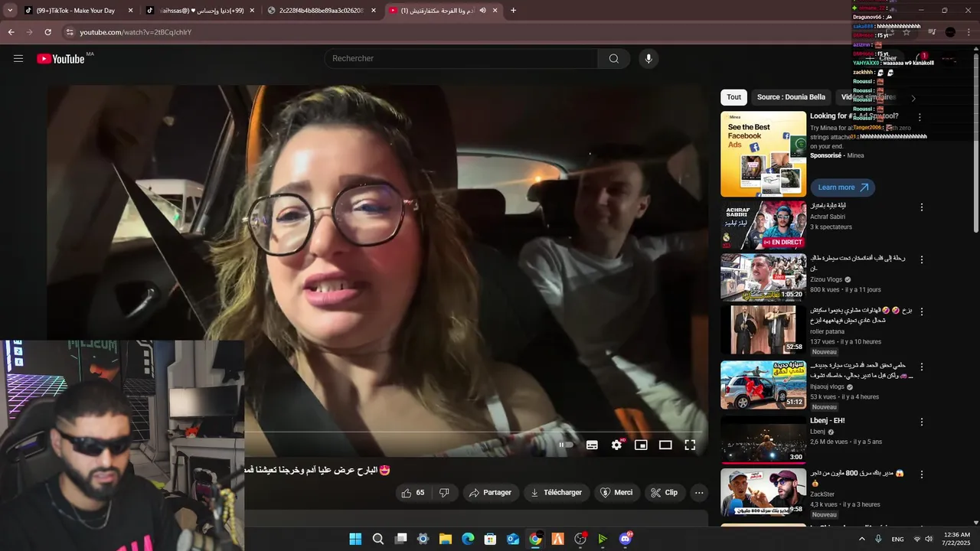Open options for Zizou Vlogs video

click(x=922, y=259)
